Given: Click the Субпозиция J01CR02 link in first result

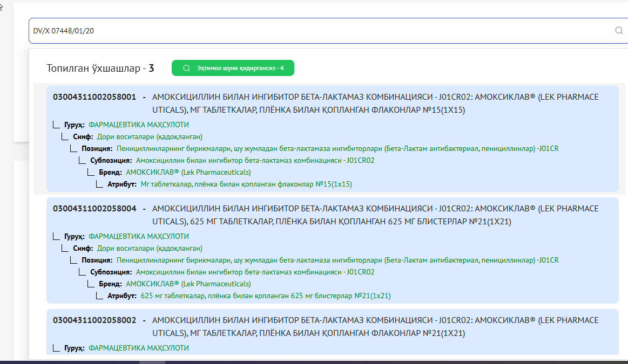Looking at the screenshot, I should pos(255,160).
